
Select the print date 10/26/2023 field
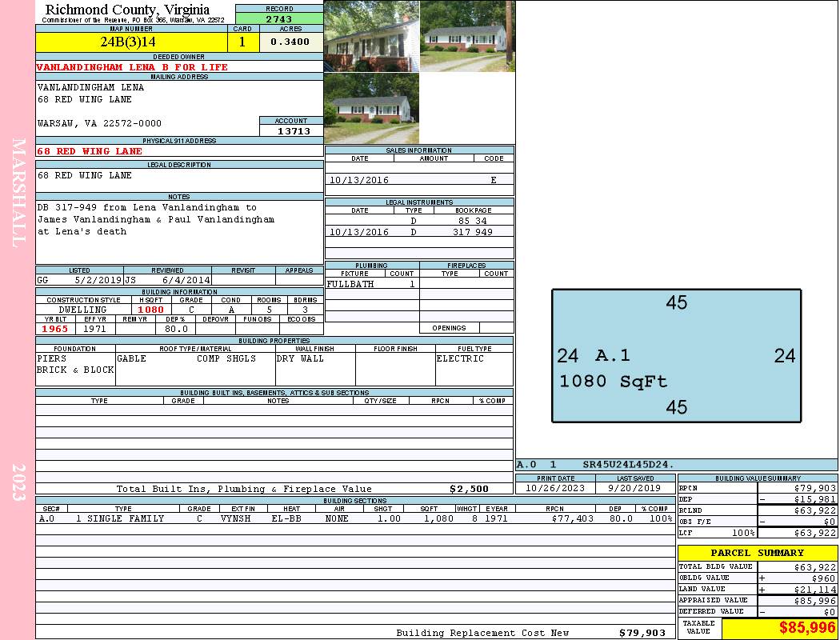tap(556, 487)
